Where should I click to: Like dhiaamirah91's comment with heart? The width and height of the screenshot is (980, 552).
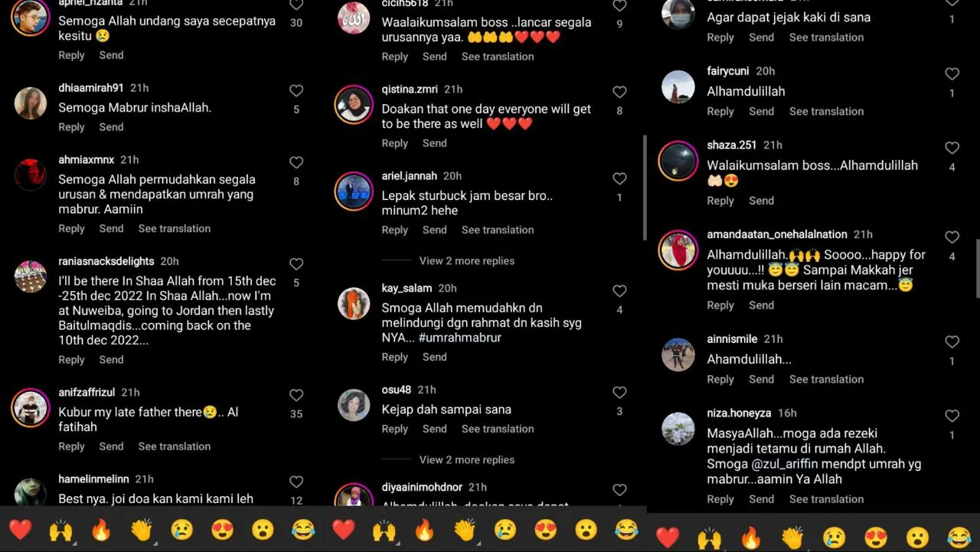(296, 91)
